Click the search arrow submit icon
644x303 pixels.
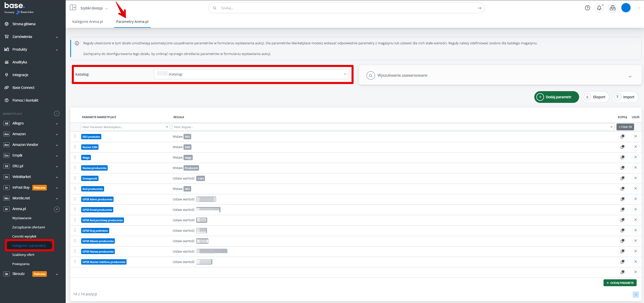479,8
